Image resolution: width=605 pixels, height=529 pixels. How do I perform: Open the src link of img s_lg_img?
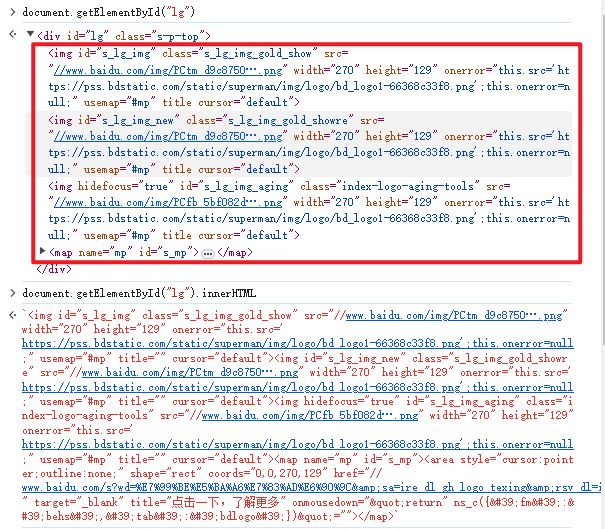[140, 71]
